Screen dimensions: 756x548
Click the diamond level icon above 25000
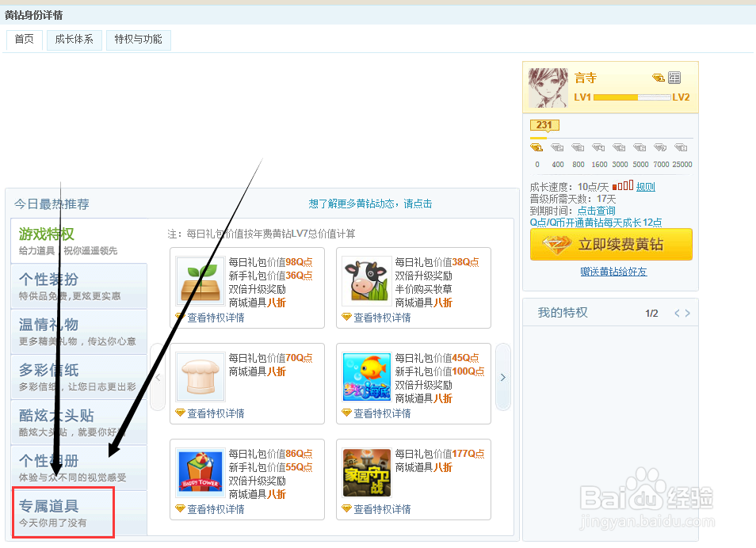click(x=682, y=147)
